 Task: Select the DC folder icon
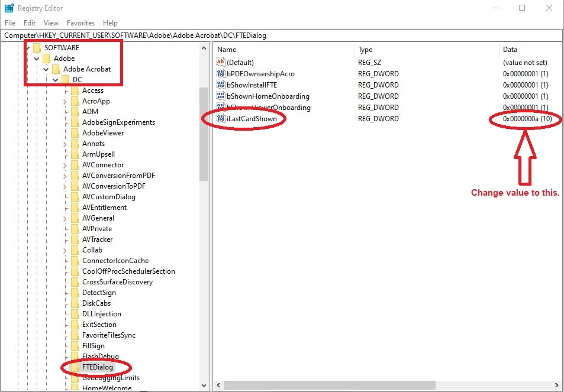[65, 79]
